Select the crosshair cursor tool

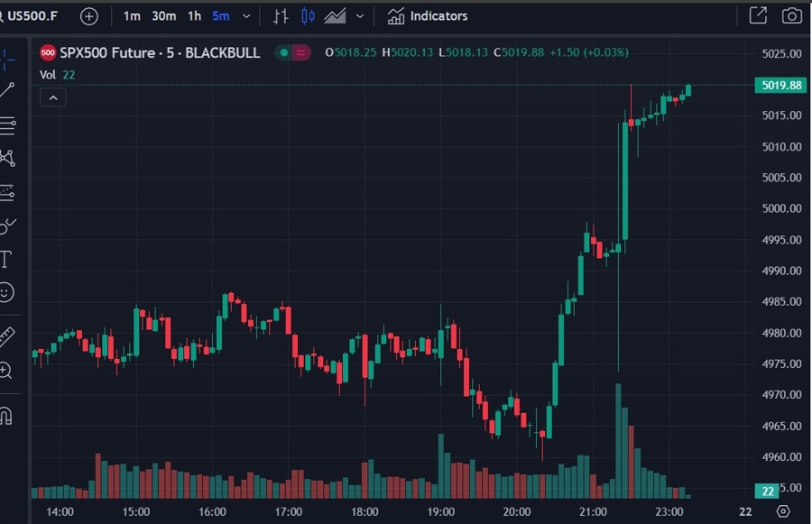pyautogui.click(x=7, y=60)
